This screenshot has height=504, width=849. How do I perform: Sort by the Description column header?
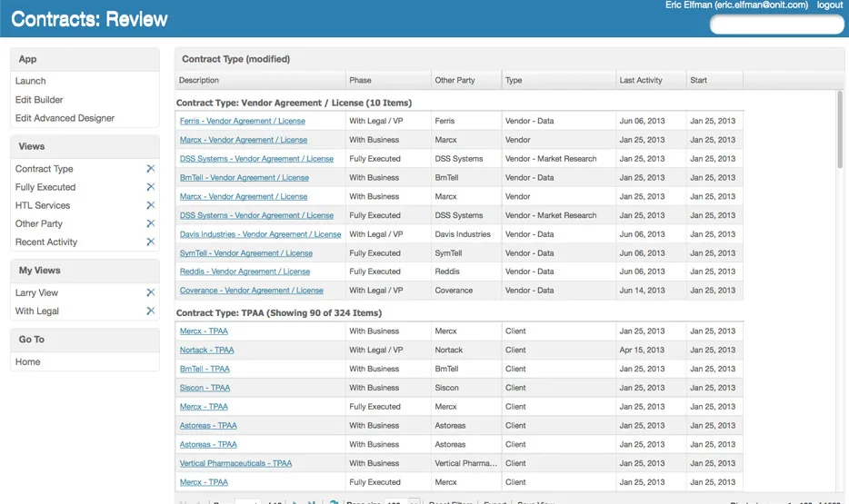[260, 80]
